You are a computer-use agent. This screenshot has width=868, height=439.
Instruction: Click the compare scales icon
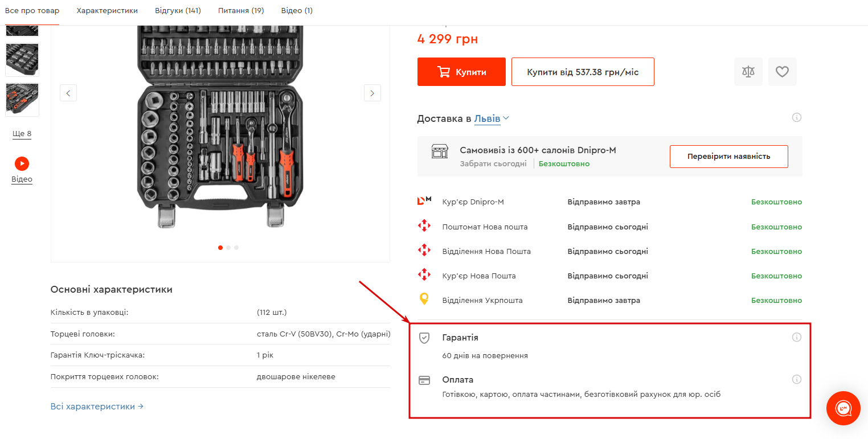click(748, 72)
